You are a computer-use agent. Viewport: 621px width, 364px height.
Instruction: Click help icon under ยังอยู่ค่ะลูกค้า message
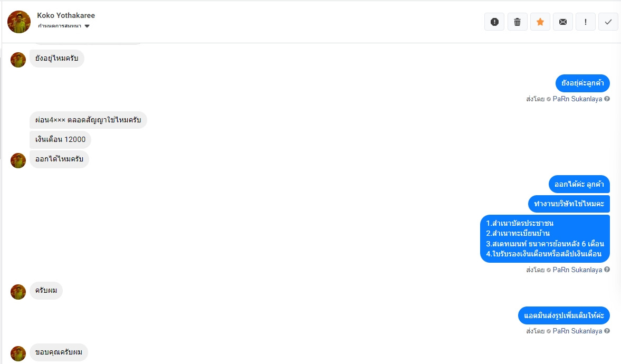click(x=607, y=99)
